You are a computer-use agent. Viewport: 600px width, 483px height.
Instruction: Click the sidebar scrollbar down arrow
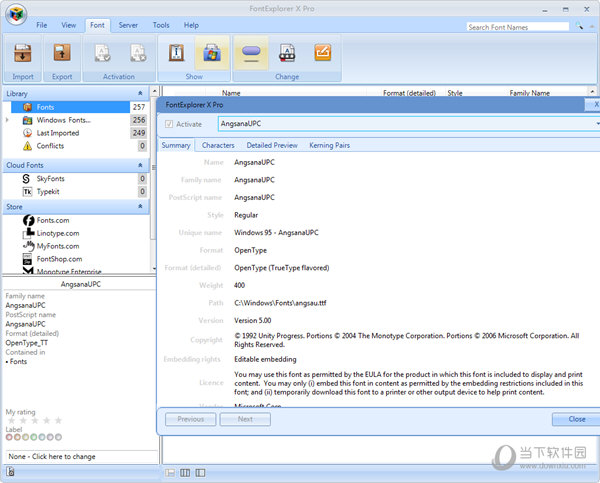154,269
